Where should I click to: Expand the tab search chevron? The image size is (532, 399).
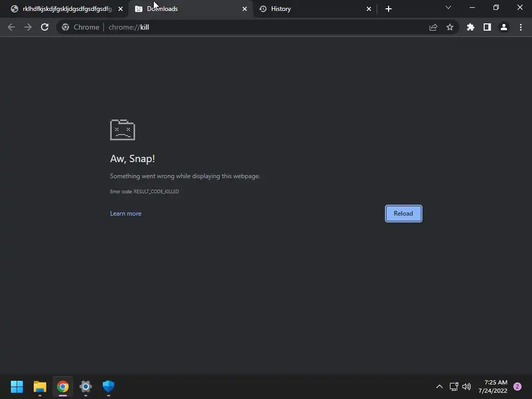tap(448, 7)
